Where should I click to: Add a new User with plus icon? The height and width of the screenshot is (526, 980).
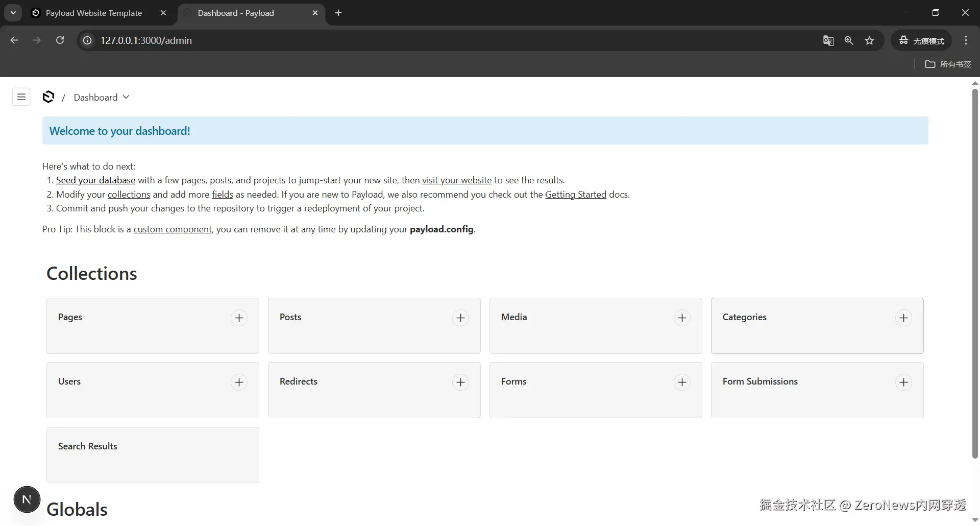point(239,382)
